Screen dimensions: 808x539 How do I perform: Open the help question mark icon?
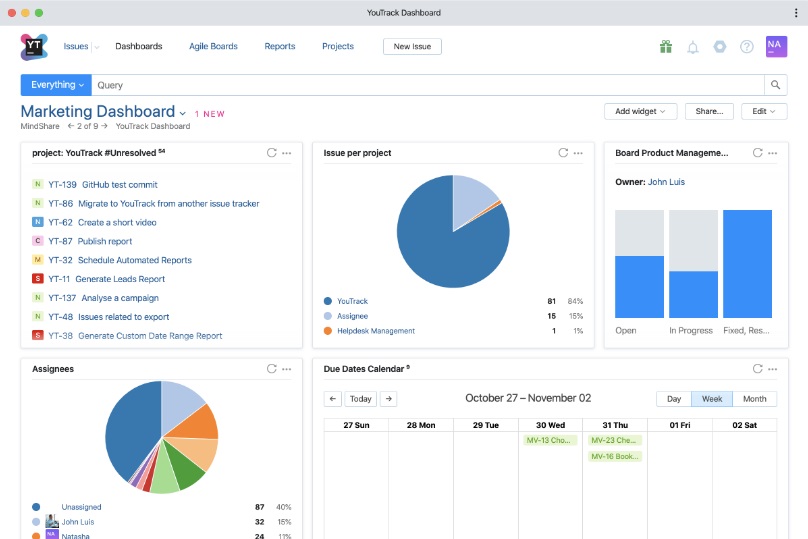click(x=747, y=47)
